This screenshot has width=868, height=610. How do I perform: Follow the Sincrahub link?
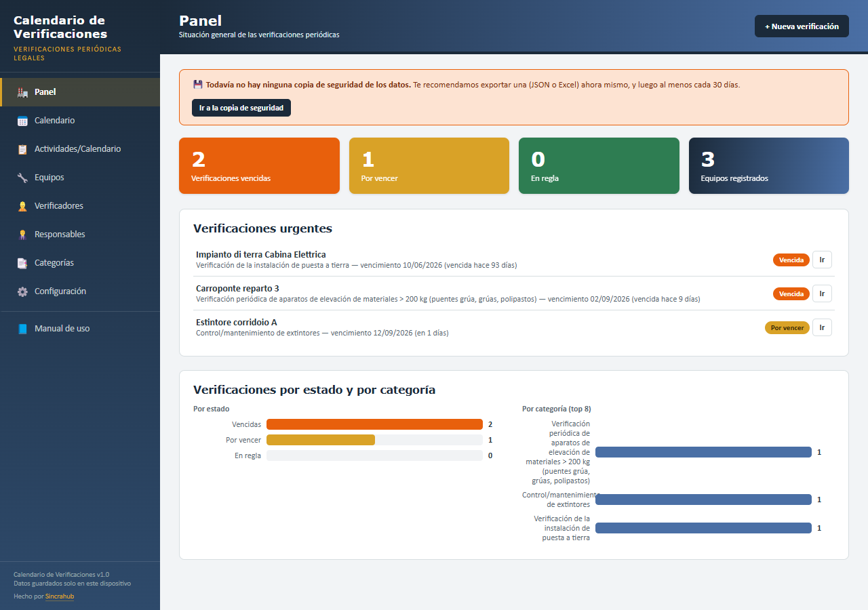pos(60,596)
